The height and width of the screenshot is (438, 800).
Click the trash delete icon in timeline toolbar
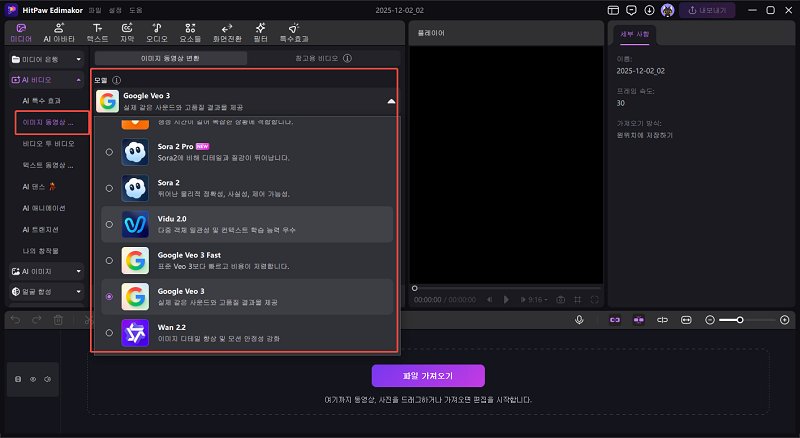[58, 320]
